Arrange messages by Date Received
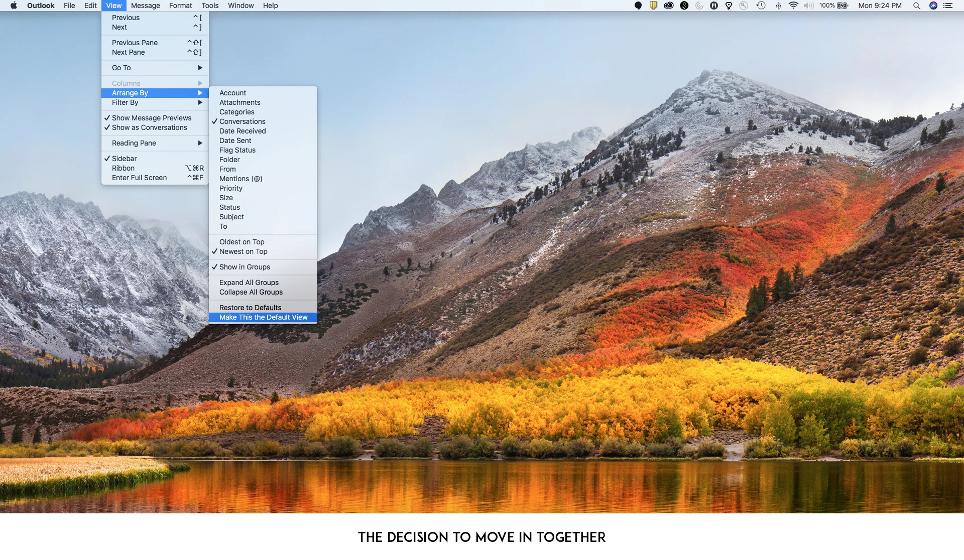The width and height of the screenshot is (964, 560). [x=243, y=131]
